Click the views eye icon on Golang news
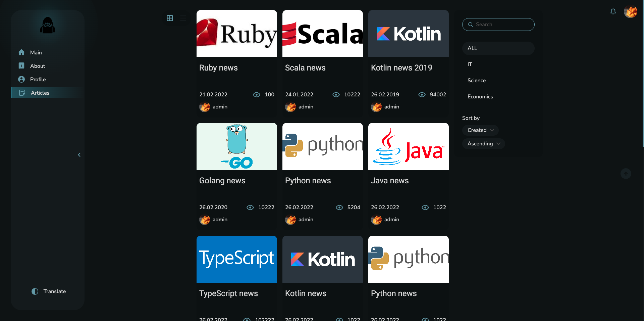 pyautogui.click(x=250, y=208)
